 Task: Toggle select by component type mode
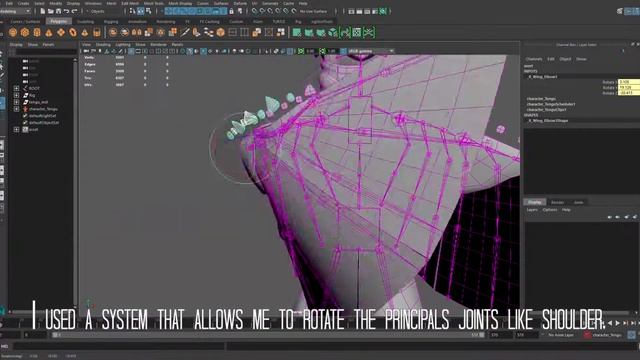(x=149, y=11)
